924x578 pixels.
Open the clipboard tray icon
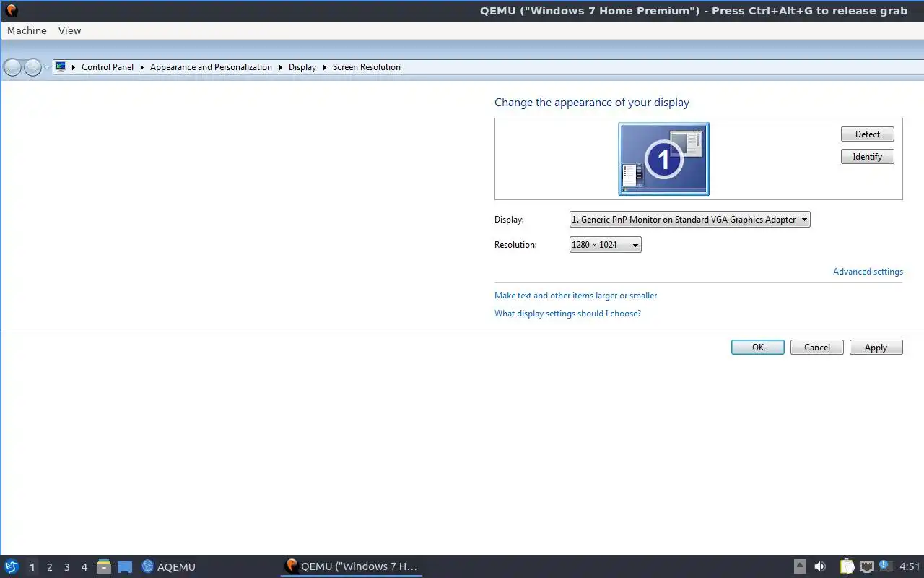click(x=847, y=567)
